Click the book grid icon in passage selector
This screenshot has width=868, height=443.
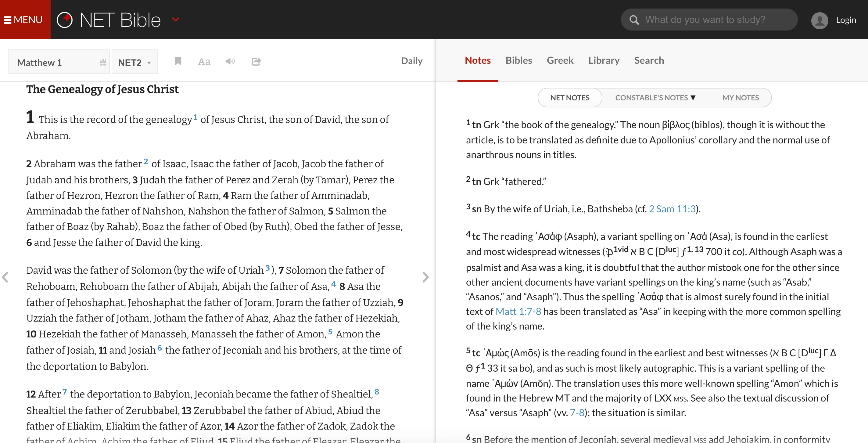pos(103,62)
